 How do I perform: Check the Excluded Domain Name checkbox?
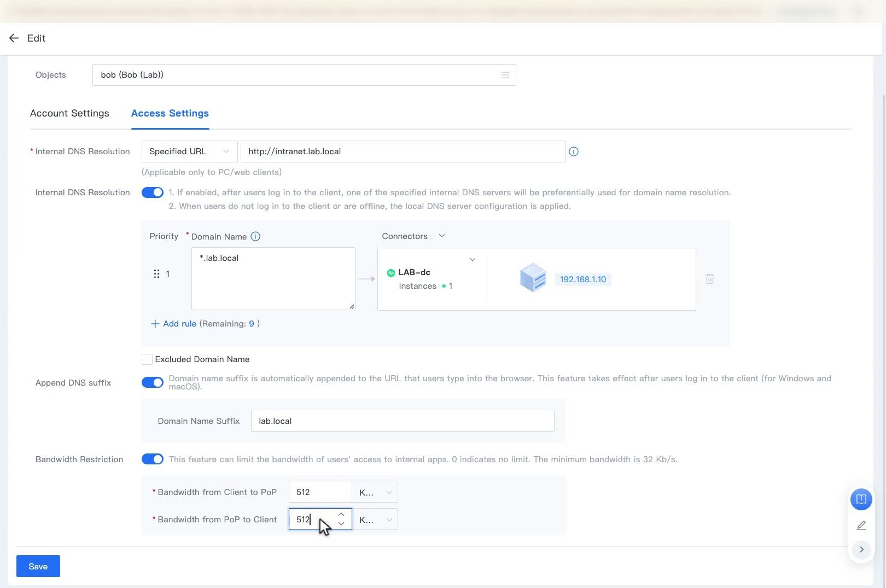point(147,359)
